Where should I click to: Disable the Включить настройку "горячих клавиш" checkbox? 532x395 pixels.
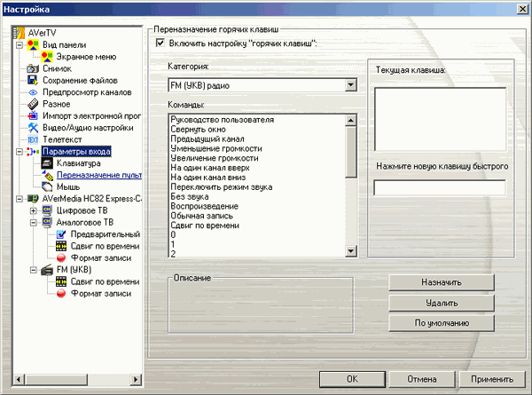pos(160,43)
